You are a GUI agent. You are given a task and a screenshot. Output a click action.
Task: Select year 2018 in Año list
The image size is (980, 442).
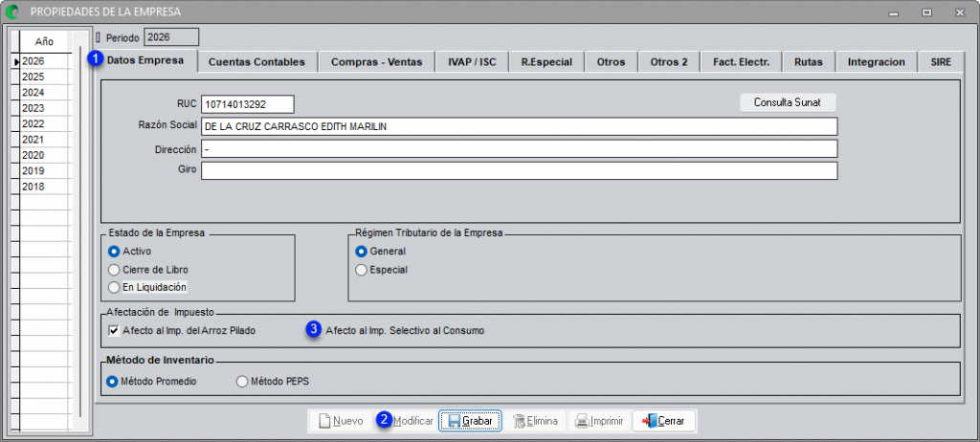click(x=45, y=187)
